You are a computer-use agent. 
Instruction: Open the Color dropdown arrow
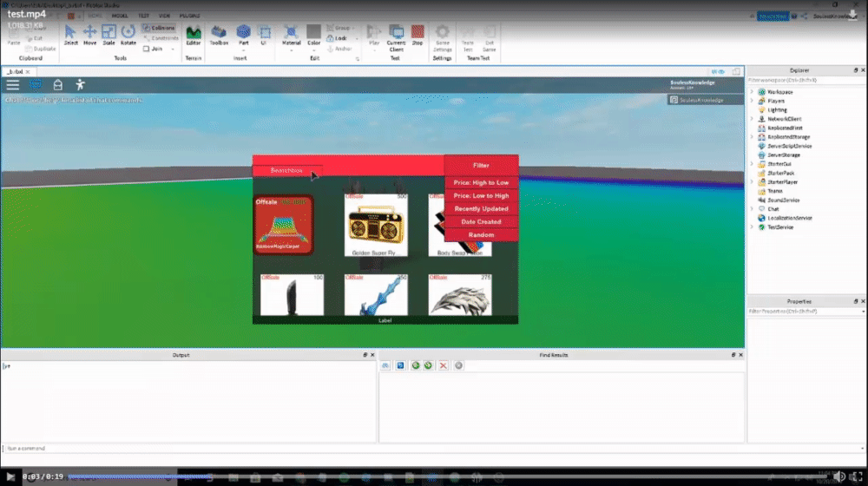coord(314,50)
